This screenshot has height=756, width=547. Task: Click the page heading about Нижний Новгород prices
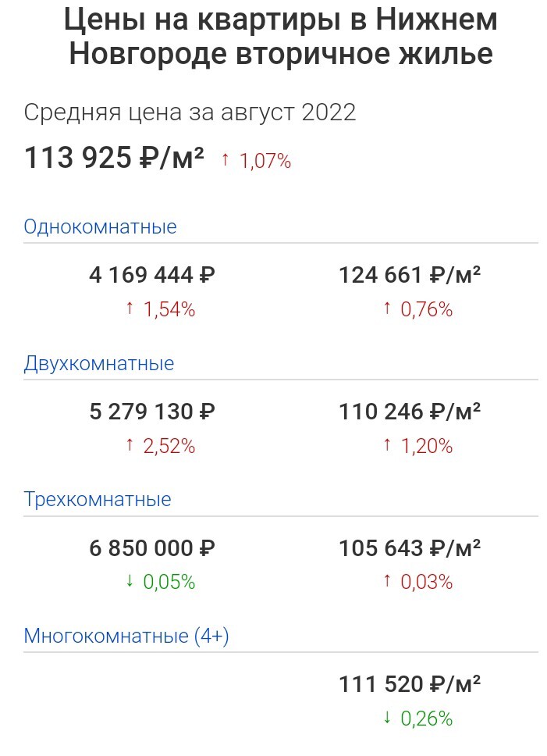click(x=281, y=36)
